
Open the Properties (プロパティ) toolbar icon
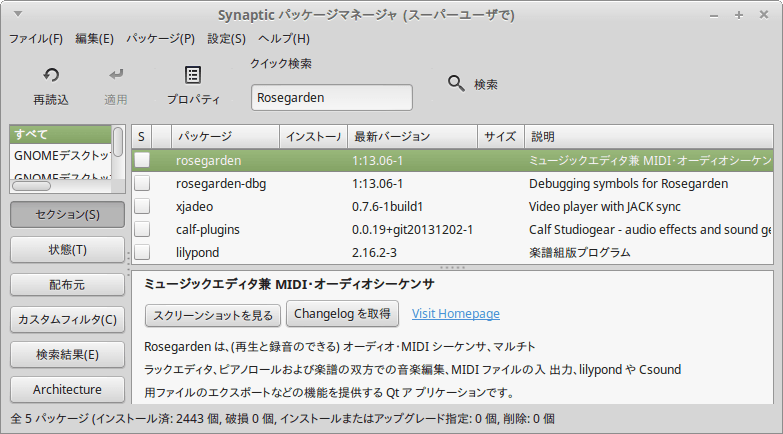[193, 75]
